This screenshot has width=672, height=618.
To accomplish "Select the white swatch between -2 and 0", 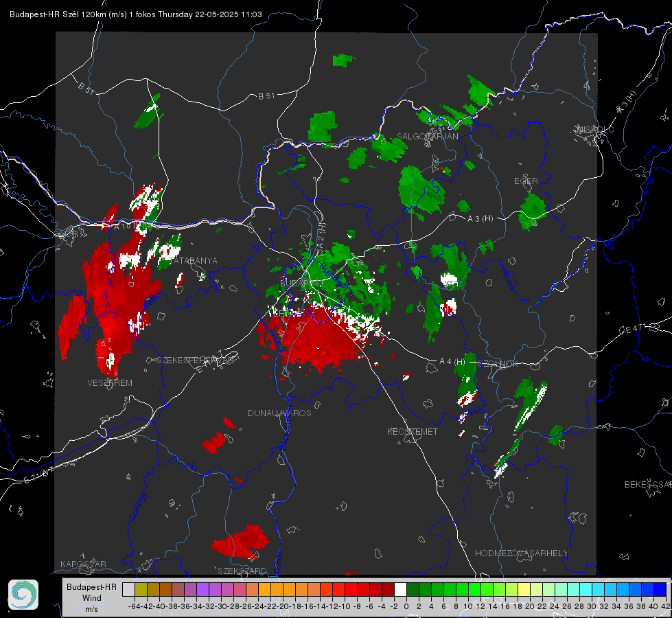I will tap(400, 589).
